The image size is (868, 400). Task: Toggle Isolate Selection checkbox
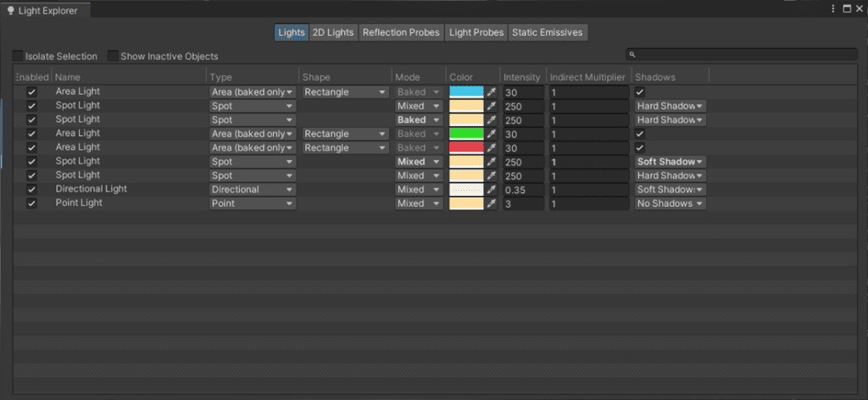19,56
